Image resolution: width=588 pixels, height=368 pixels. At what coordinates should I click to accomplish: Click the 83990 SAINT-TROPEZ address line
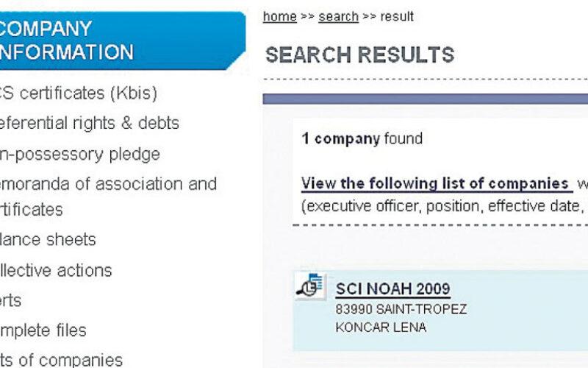coord(401,309)
